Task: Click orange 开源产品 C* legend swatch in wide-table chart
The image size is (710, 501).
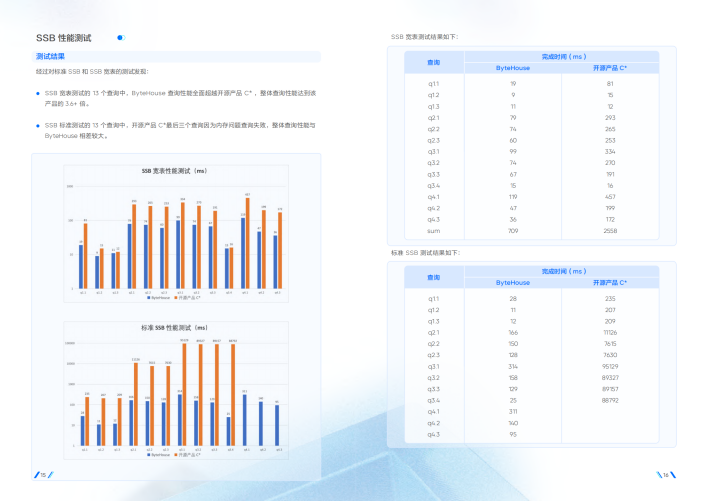Action: [x=176, y=298]
